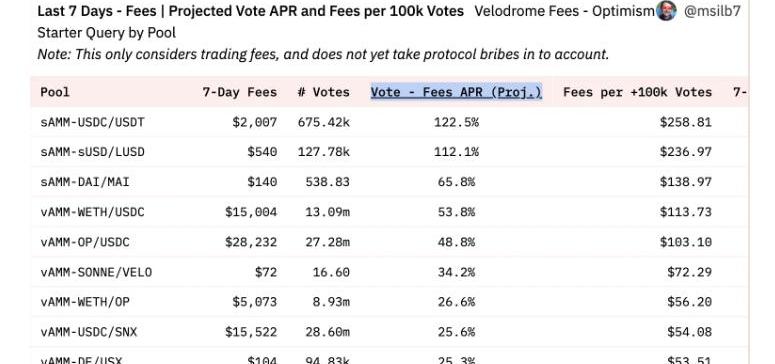
Task: Sort by # Votes column header
Action: click(x=324, y=92)
